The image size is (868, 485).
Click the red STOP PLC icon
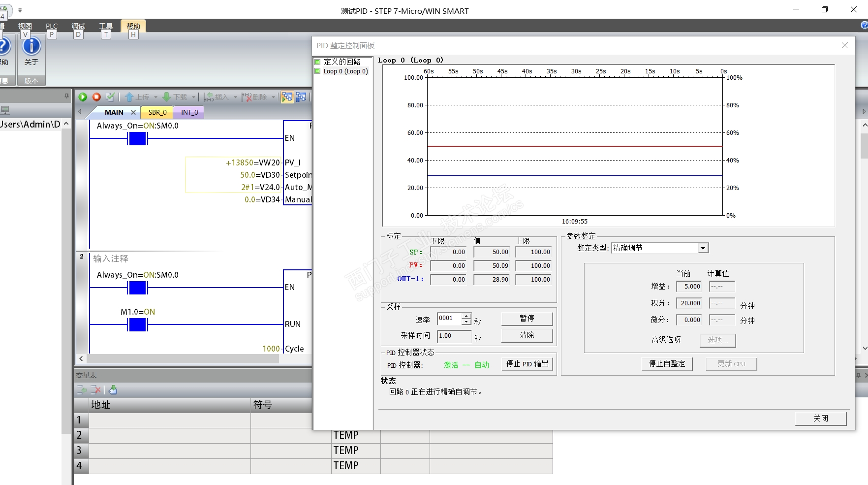96,97
